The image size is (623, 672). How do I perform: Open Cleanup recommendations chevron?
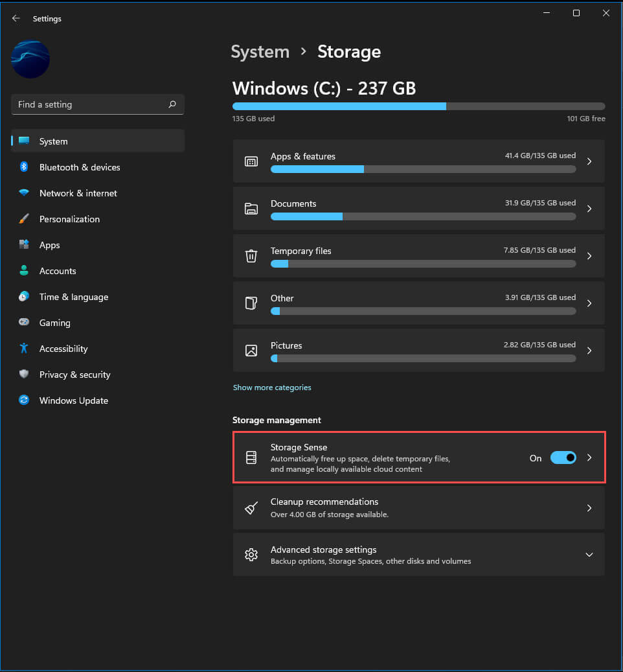click(x=589, y=508)
